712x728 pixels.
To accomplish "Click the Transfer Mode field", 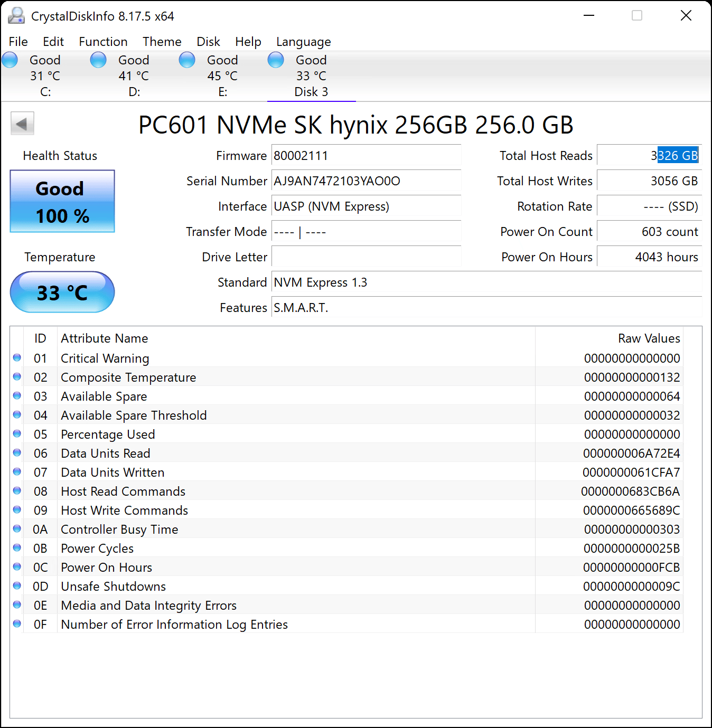I will pyautogui.click(x=366, y=232).
